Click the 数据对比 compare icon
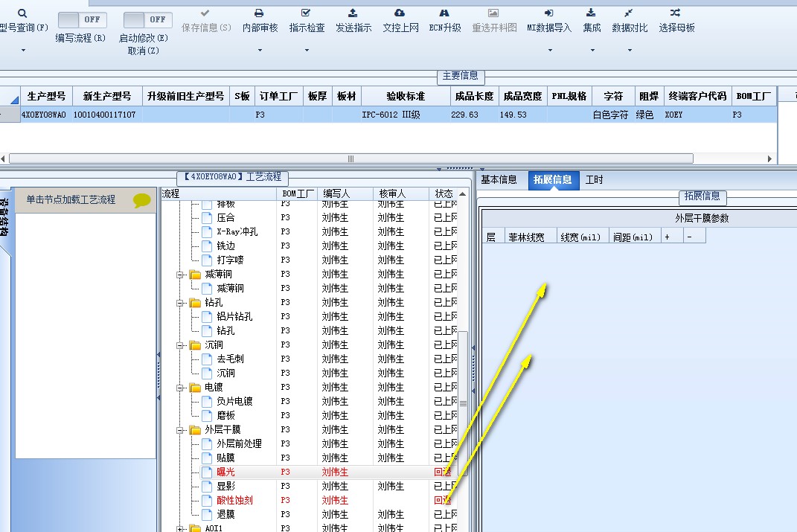Screen dimensions: 797x532 tap(629, 13)
